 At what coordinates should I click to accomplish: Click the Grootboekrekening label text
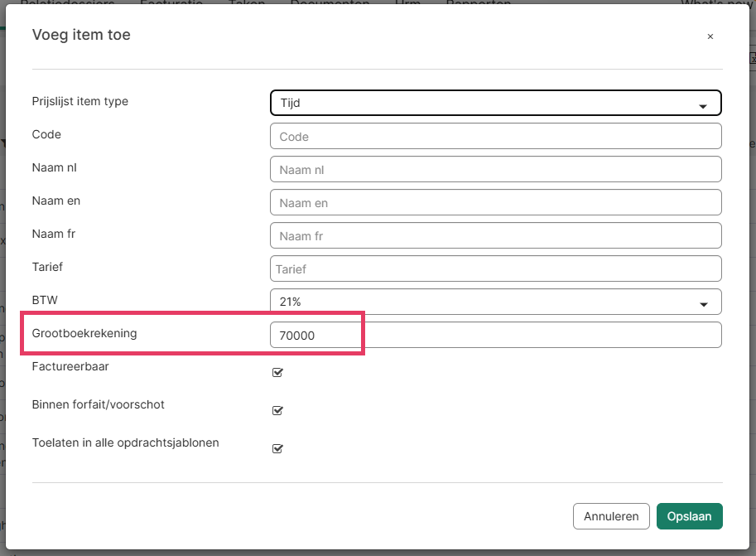point(84,333)
